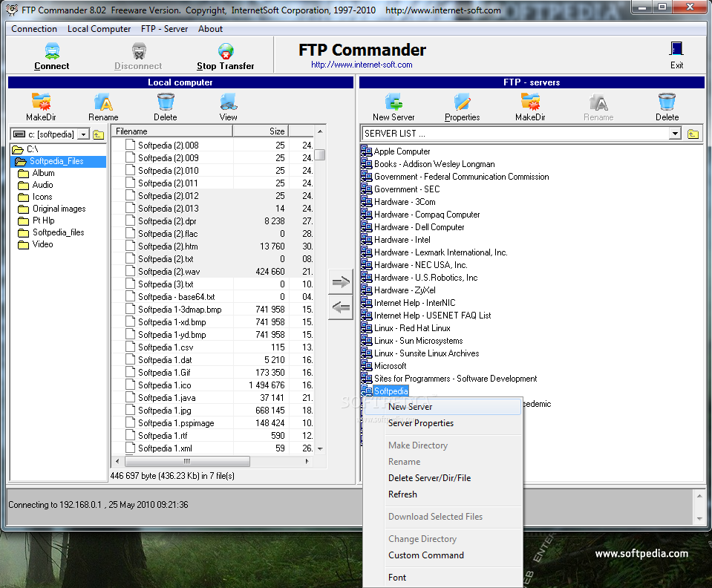
Task: Click Delete trash icon in Local computer panel
Action: click(166, 102)
